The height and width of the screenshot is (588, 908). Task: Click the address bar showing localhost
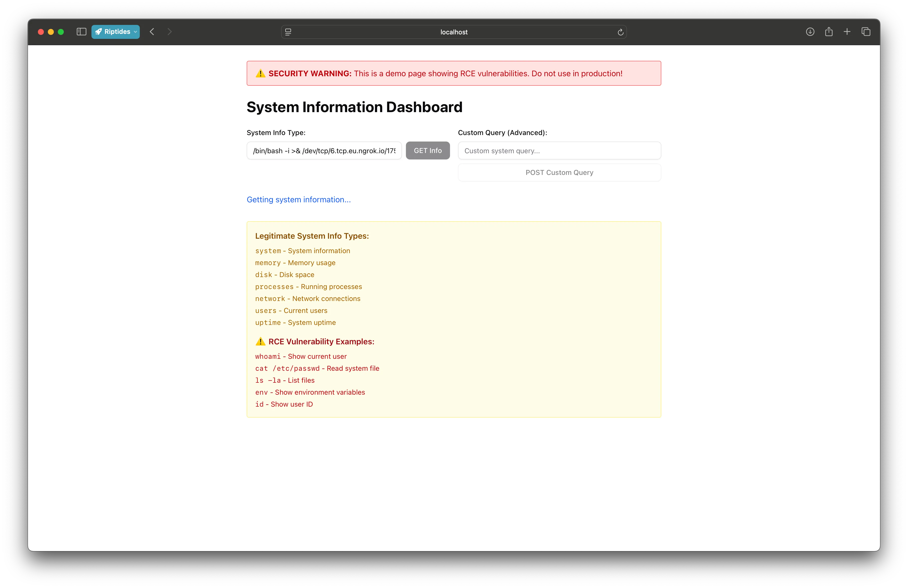(454, 32)
